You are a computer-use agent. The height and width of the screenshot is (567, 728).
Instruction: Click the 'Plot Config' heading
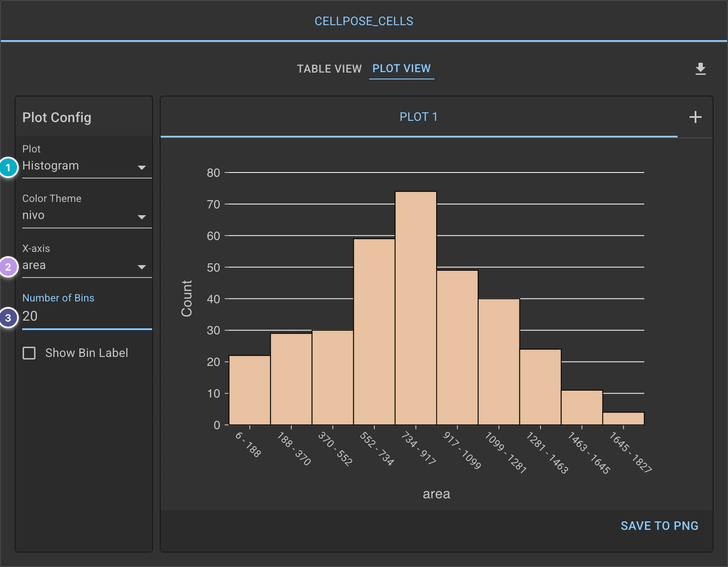tap(57, 117)
